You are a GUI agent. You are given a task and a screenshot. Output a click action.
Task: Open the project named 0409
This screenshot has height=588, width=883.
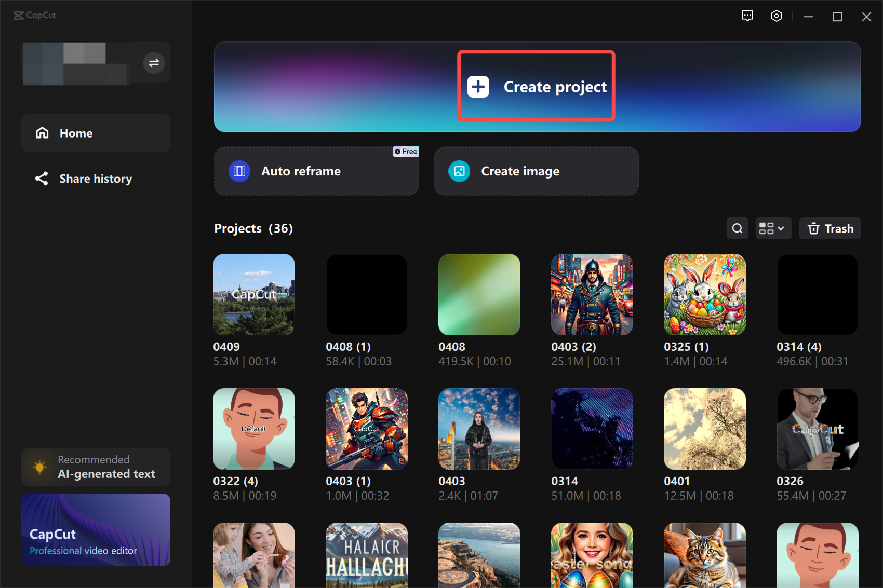tap(253, 294)
